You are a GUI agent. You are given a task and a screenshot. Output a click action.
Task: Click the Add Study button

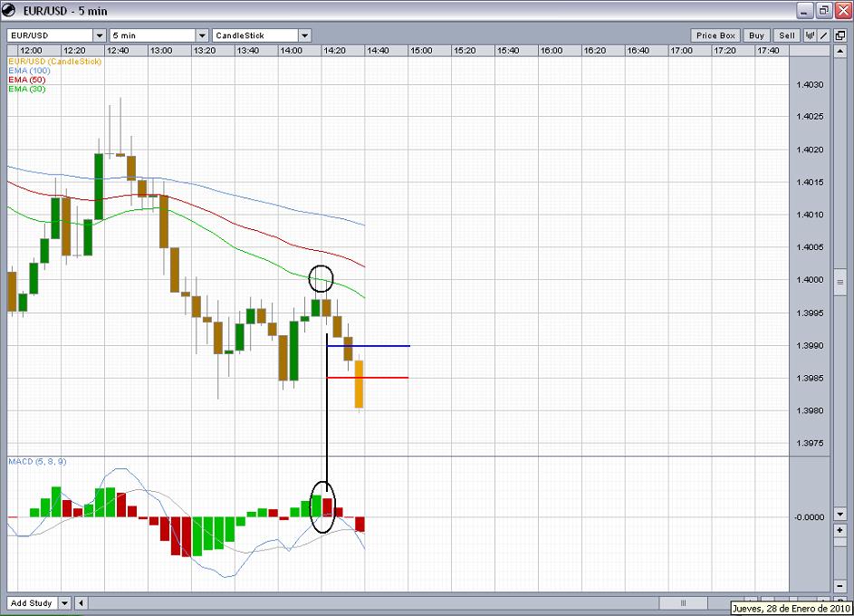click(x=31, y=602)
